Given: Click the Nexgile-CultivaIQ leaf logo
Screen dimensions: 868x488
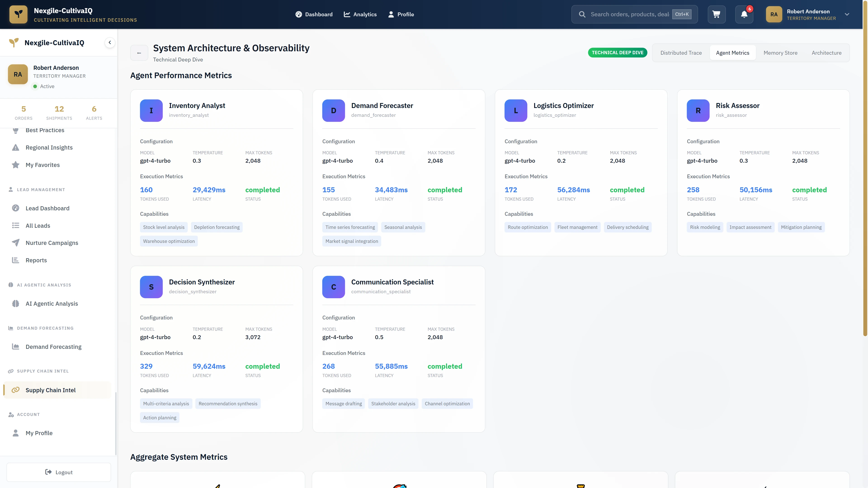Looking at the screenshot, I should pyautogui.click(x=19, y=14).
